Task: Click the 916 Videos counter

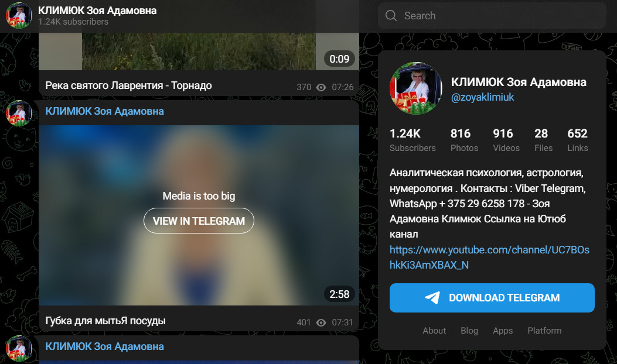Action: pyautogui.click(x=506, y=140)
